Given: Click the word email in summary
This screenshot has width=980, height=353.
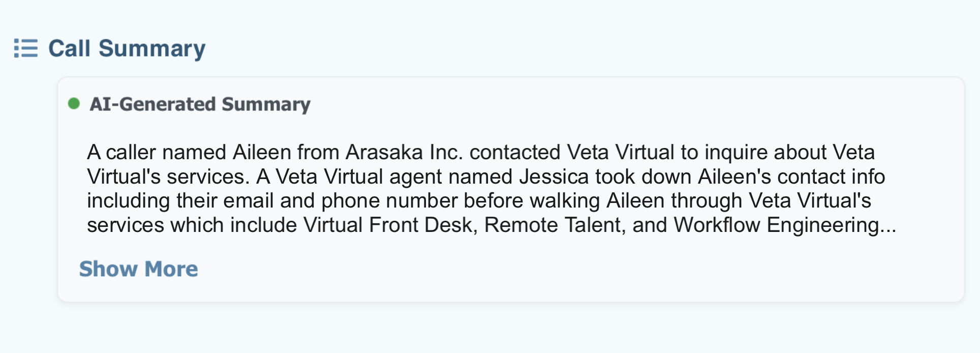Looking at the screenshot, I should (x=249, y=201).
